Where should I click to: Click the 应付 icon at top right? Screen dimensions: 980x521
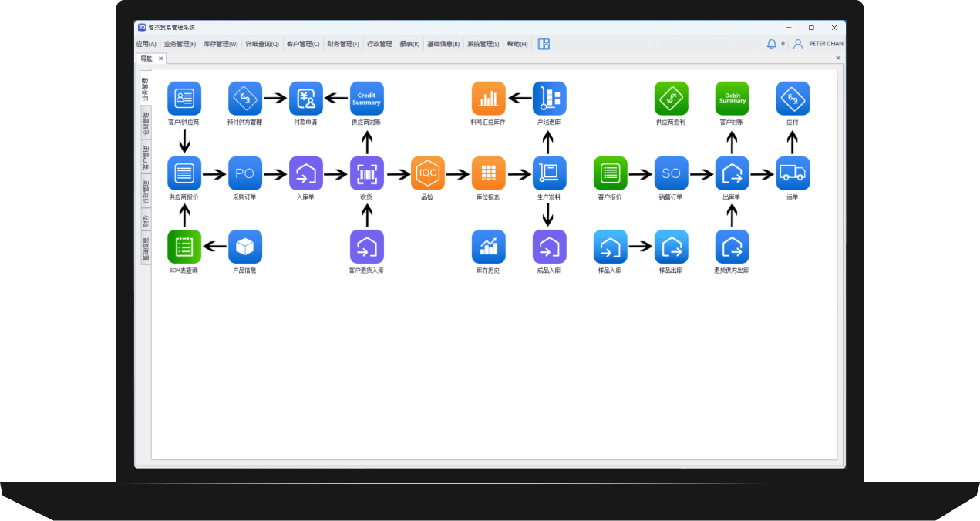(793, 98)
